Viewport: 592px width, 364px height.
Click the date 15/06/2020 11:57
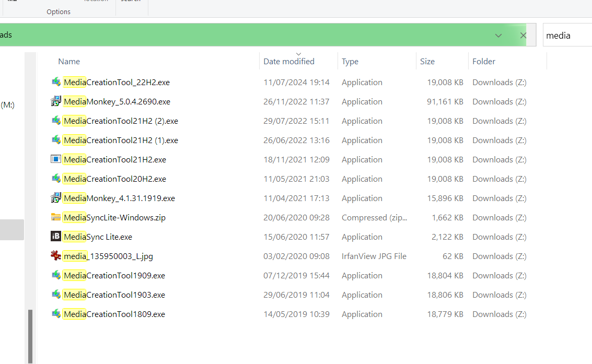tap(296, 237)
